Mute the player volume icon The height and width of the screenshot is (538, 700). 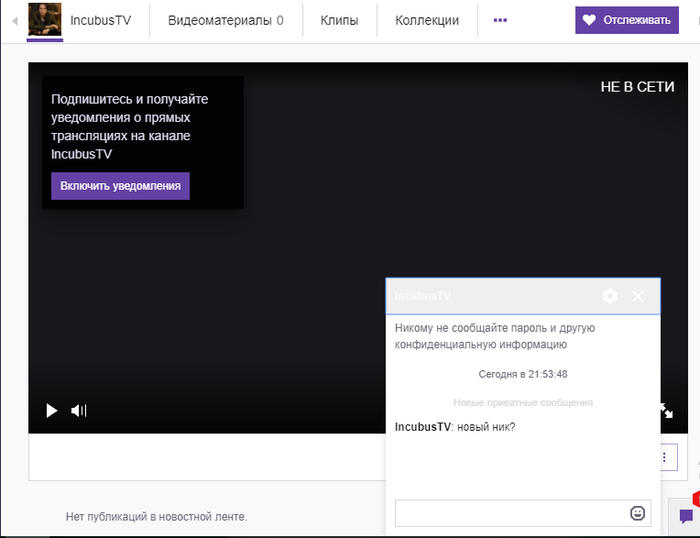pos(76,410)
